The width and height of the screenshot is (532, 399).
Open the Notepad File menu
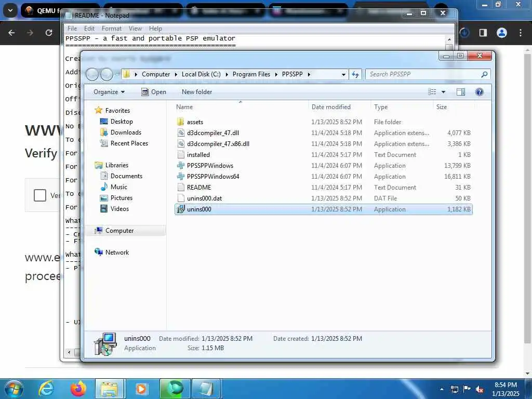click(72, 29)
